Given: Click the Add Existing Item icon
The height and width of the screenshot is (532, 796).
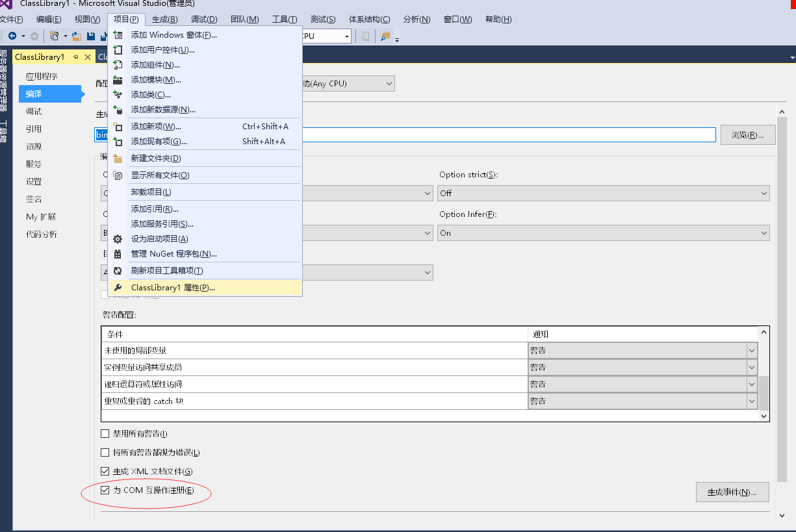Looking at the screenshot, I should (x=118, y=141).
